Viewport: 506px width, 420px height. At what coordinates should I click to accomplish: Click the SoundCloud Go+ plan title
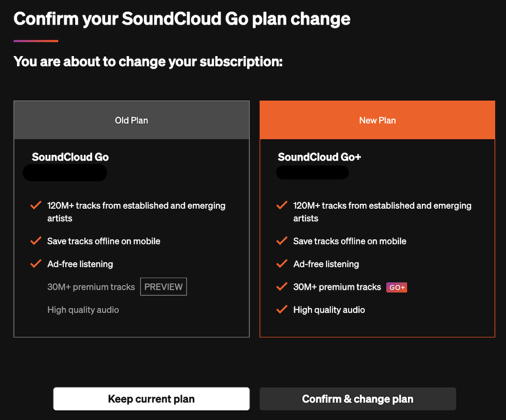pyautogui.click(x=319, y=157)
